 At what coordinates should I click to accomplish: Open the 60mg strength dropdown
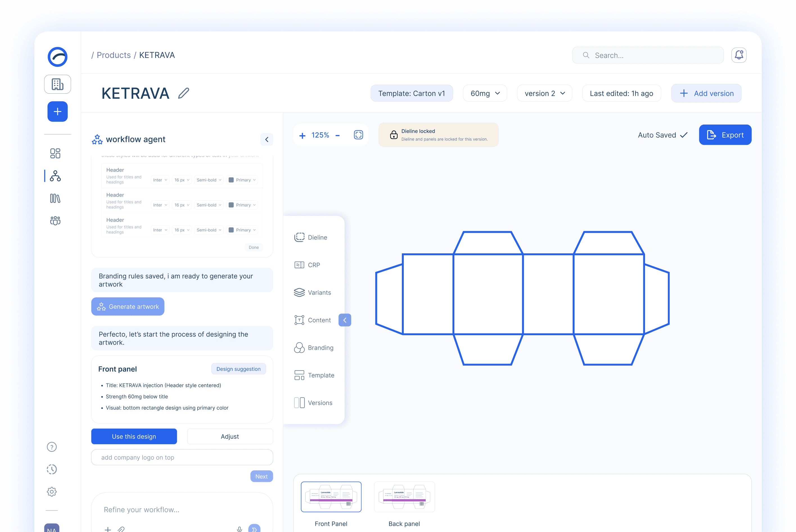tap(485, 93)
